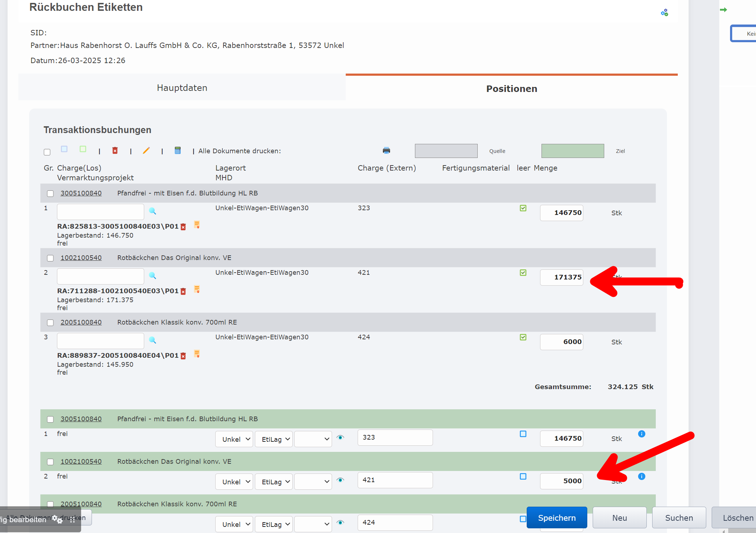The width and height of the screenshot is (756, 533).
Task: Toggle checkbox for 1002100540 source group
Action: (x=50, y=258)
